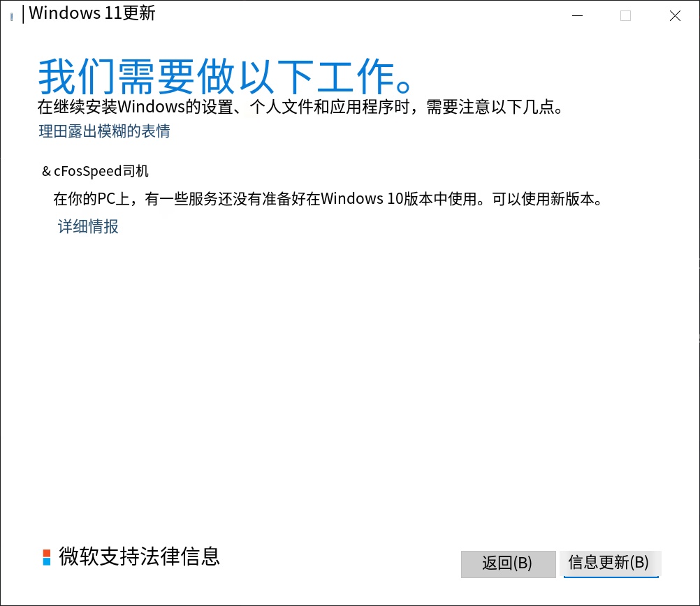Click the line starting with 在继续安装Windows的设置

tap(300, 107)
